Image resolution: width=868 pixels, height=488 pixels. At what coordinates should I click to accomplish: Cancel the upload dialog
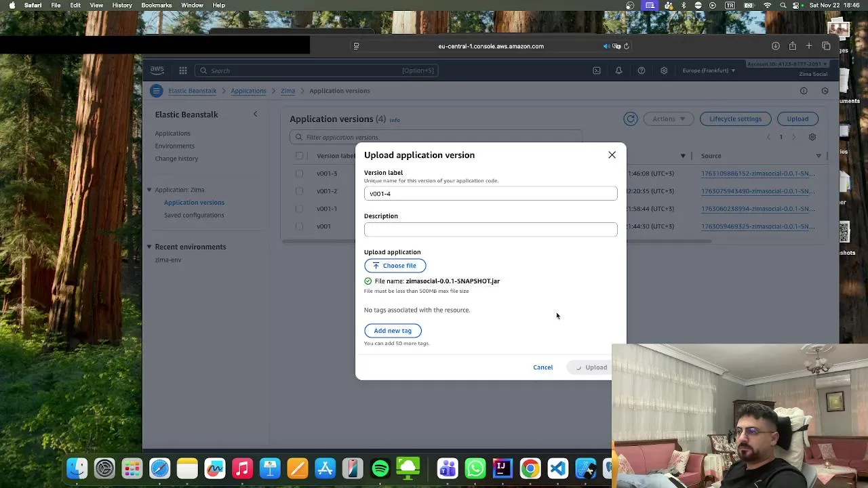tap(542, 367)
